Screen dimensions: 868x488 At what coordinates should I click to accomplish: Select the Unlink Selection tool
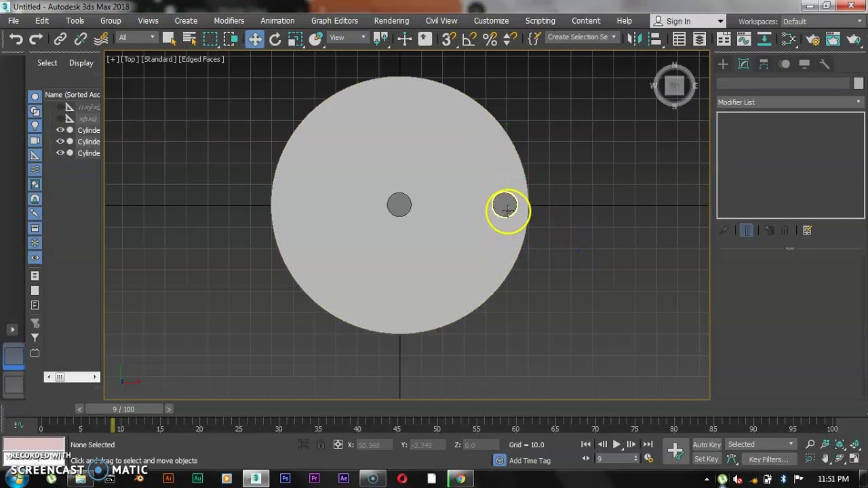click(81, 39)
